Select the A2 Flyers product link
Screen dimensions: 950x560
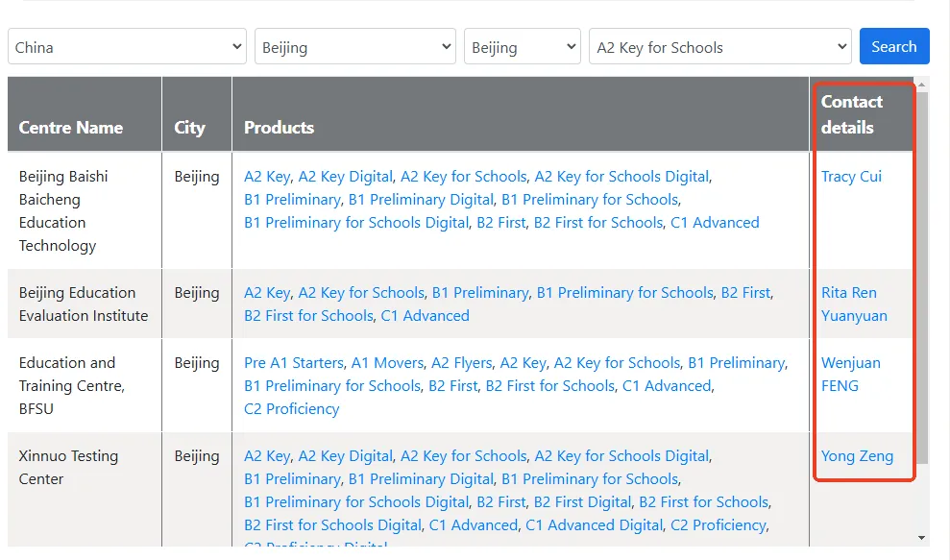461,363
